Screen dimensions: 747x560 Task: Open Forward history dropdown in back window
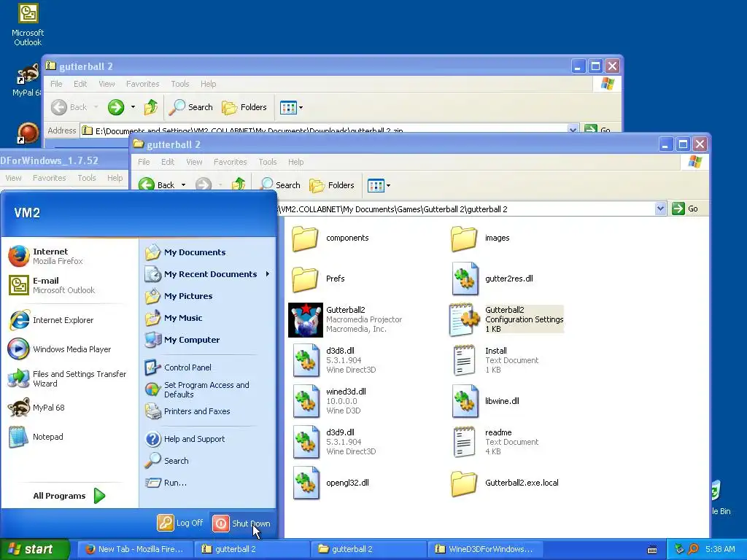pos(133,107)
